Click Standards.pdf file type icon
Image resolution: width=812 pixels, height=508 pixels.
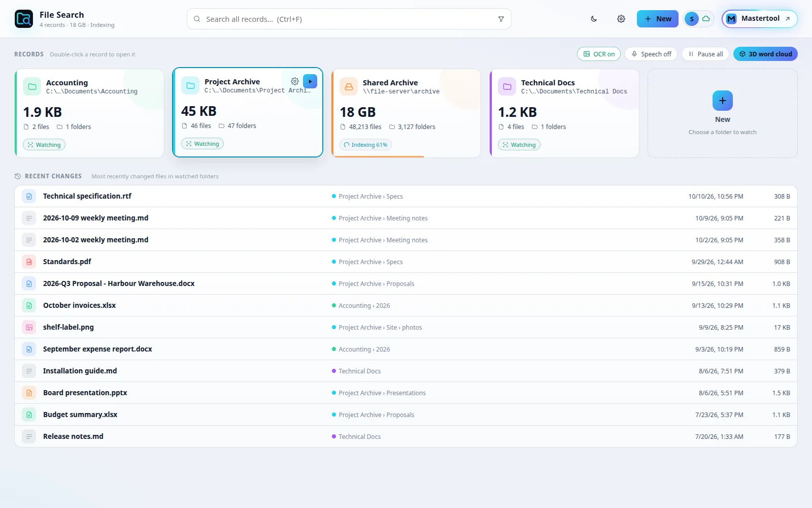click(x=29, y=262)
